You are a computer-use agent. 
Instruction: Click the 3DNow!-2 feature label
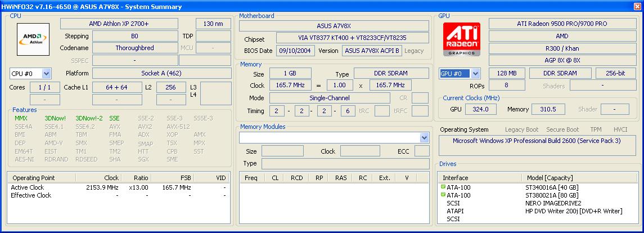point(89,118)
